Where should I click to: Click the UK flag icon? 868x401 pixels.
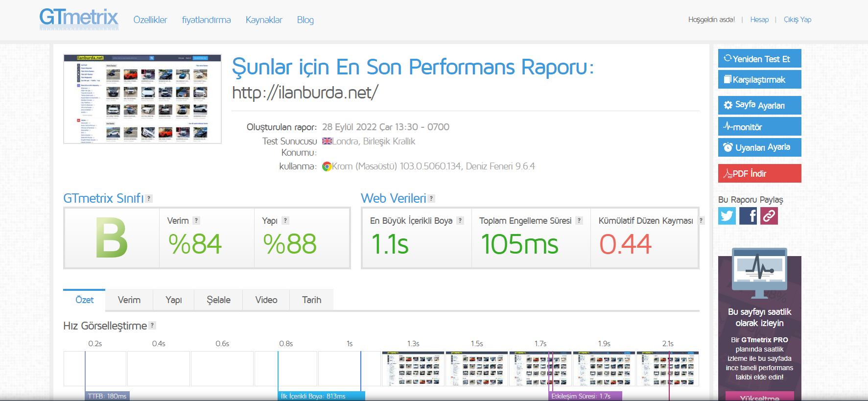coord(327,141)
